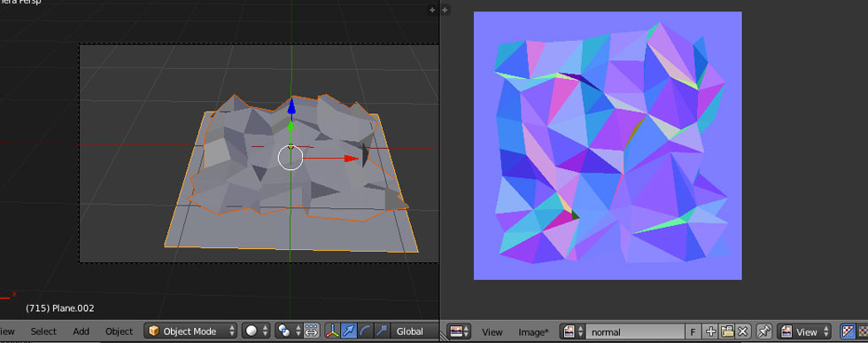Click the red X-axis manipulator arrow
This screenshot has height=343, width=868.
(x=352, y=159)
